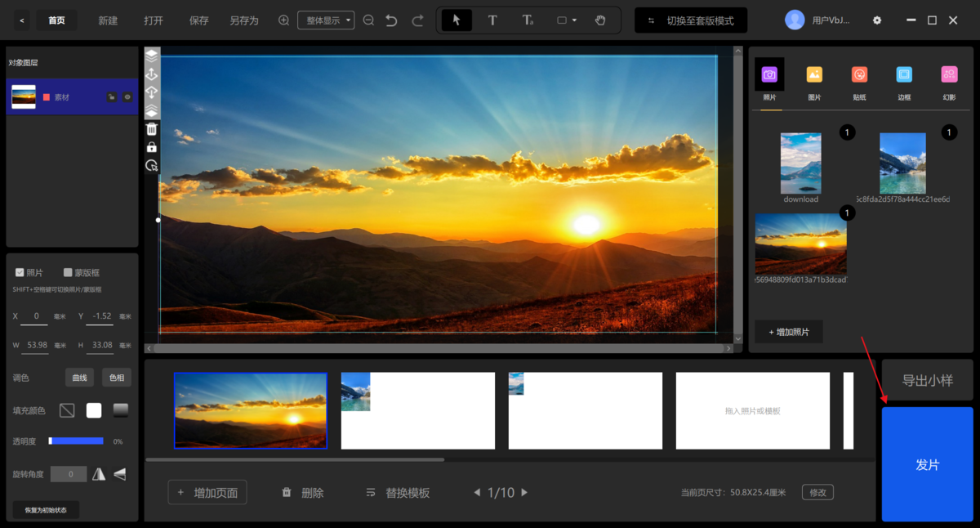Bring the layer to the top
The height and width of the screenshot is (528, 980).
tap(152, 56)
